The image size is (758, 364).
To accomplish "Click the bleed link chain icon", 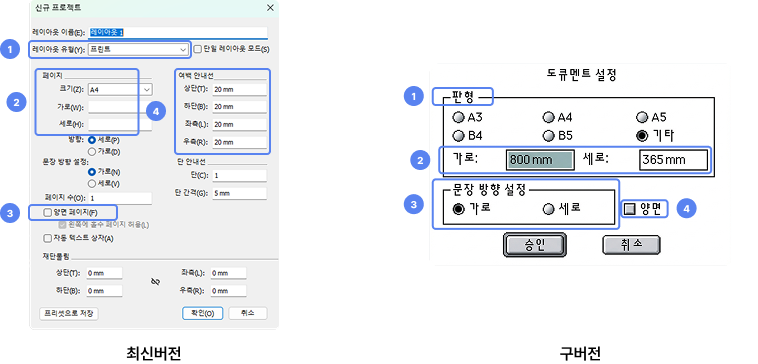I will tap(156, 281).
